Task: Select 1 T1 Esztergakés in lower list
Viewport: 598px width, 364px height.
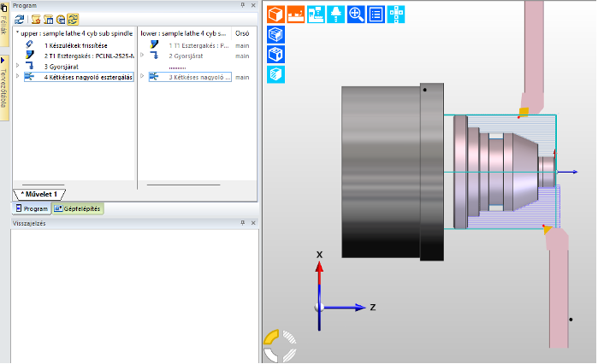Action: click(x=198, y=45)
